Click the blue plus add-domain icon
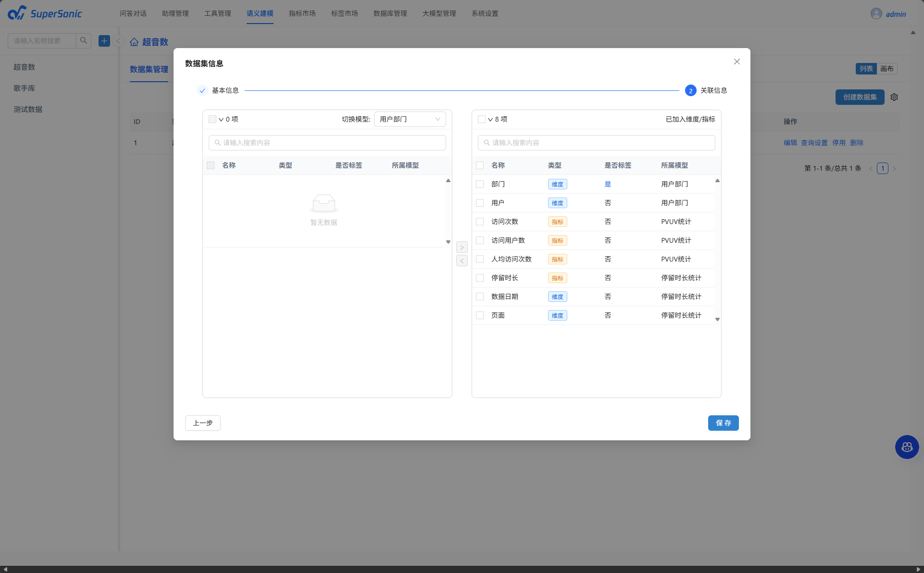 tap(104, 41)
